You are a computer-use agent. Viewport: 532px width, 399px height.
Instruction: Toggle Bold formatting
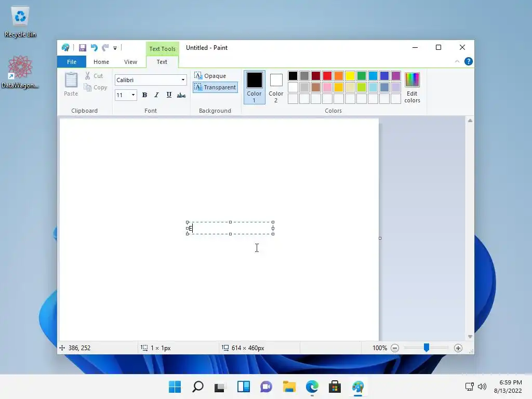(x=144, y=95)
